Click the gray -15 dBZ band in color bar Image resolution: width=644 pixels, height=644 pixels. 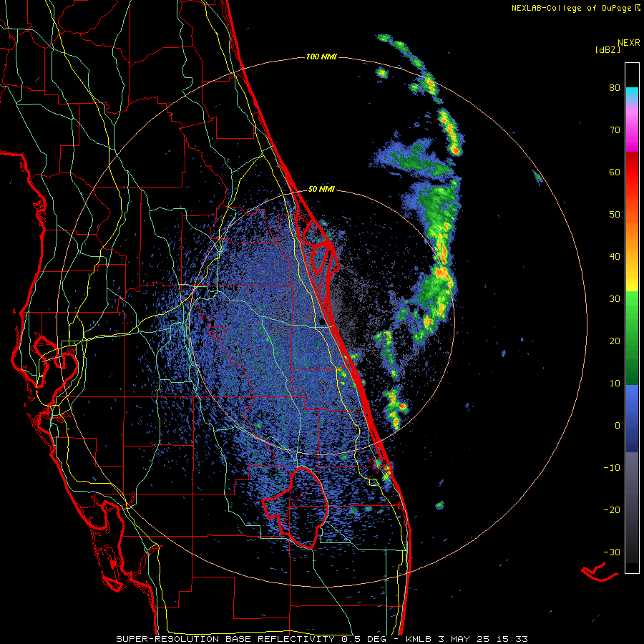click(632, 489)
